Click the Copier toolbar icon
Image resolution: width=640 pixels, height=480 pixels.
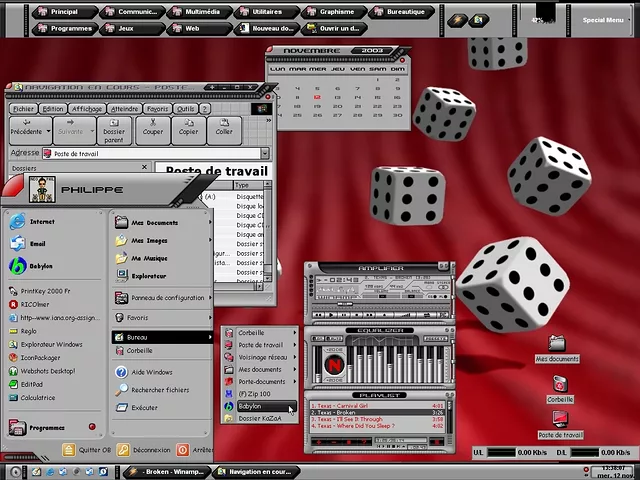click(x=188, y=126)
